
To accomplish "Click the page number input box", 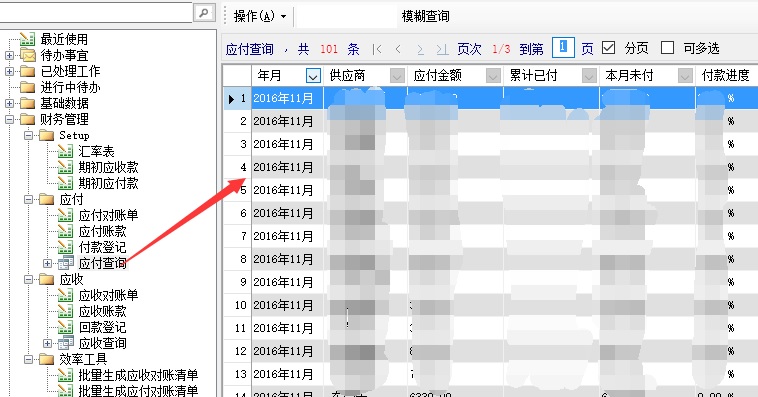I will pos(563,47).
